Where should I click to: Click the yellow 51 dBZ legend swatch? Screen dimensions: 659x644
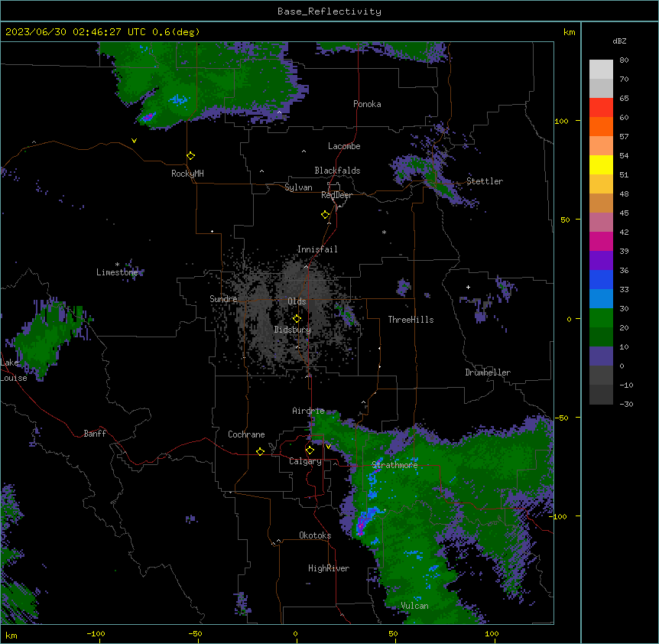click(601, 164)
